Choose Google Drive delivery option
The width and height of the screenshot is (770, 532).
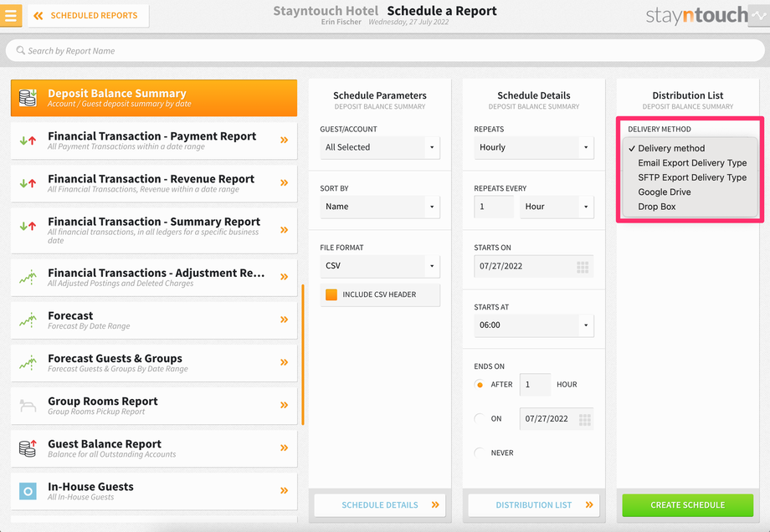pyautogui.click(x=690, y=192)
